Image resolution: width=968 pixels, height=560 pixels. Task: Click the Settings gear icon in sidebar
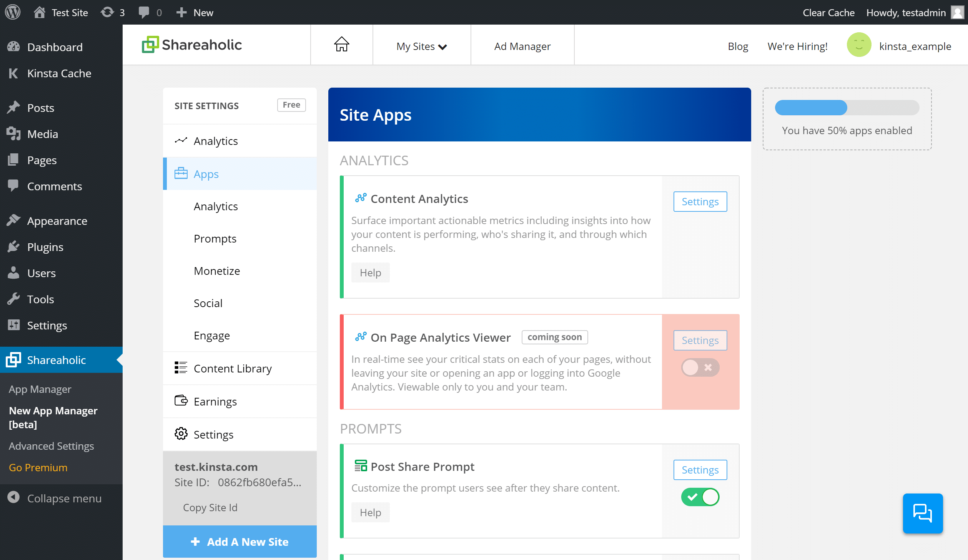point(181,433)
